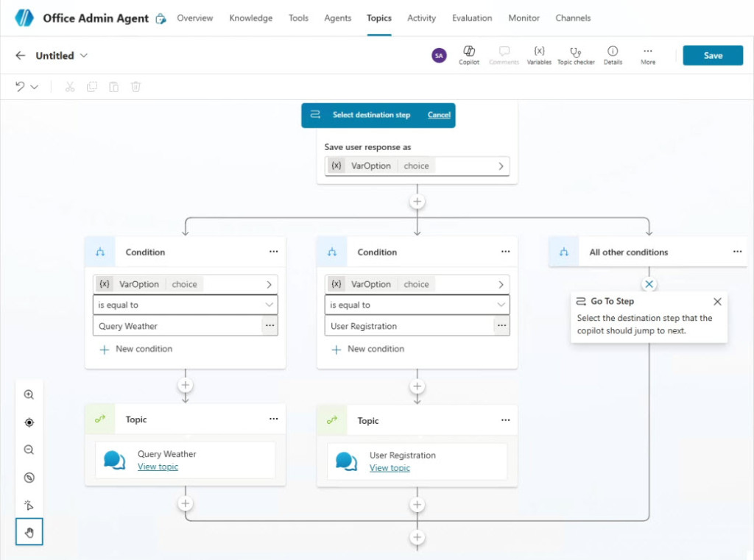Click the SA user avatar
Screen dimensions: 754x560
point(439,55)
